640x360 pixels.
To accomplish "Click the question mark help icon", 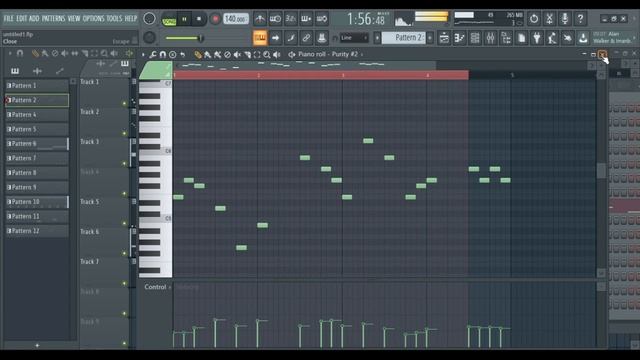I will 580,19.
